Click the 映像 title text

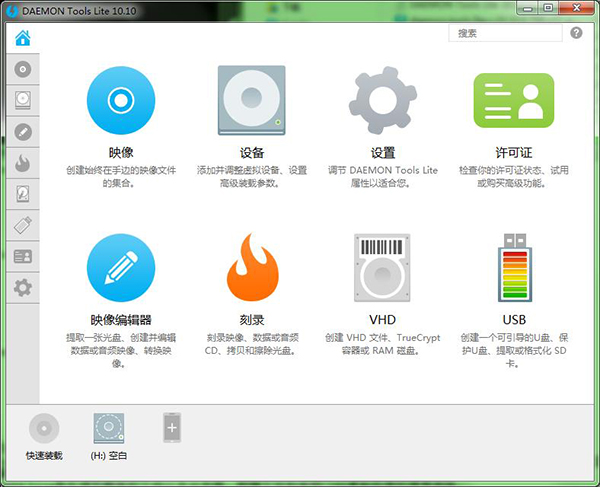pos(121,153)
